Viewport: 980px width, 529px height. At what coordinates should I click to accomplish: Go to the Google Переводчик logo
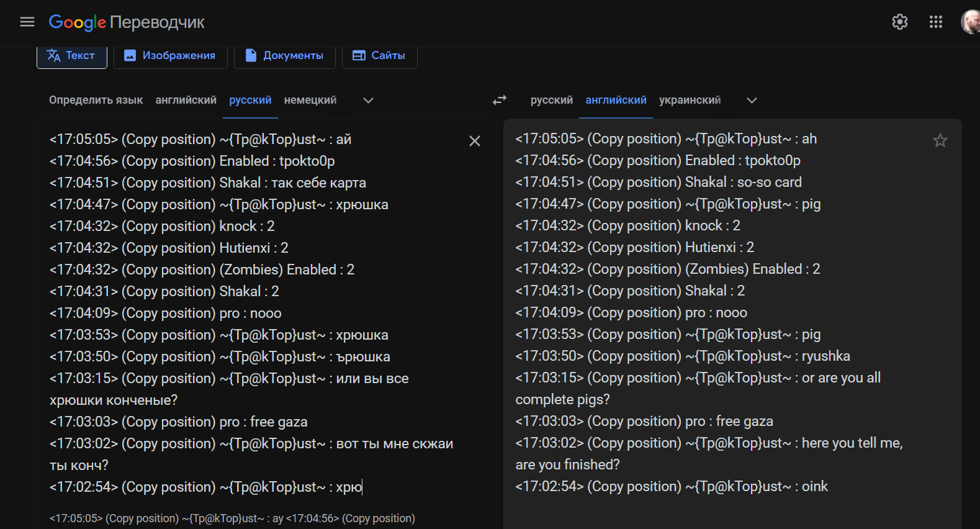(127, 22)
